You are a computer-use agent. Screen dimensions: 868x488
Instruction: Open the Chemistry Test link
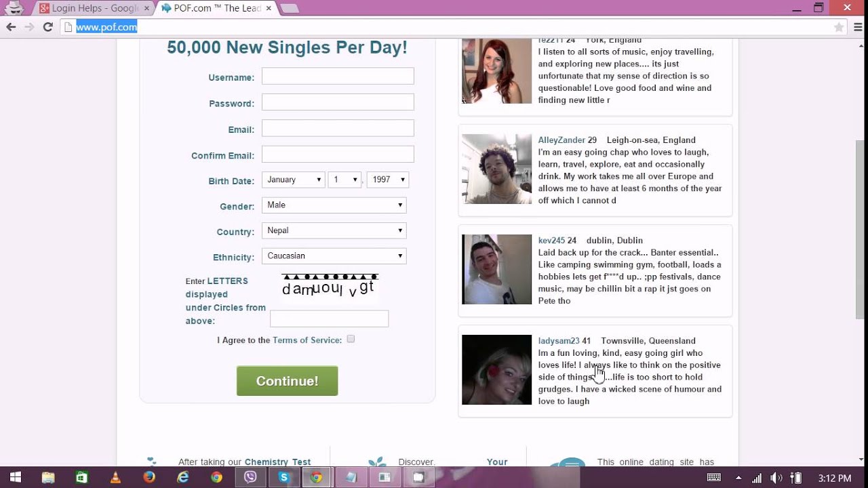coord(277,462)
